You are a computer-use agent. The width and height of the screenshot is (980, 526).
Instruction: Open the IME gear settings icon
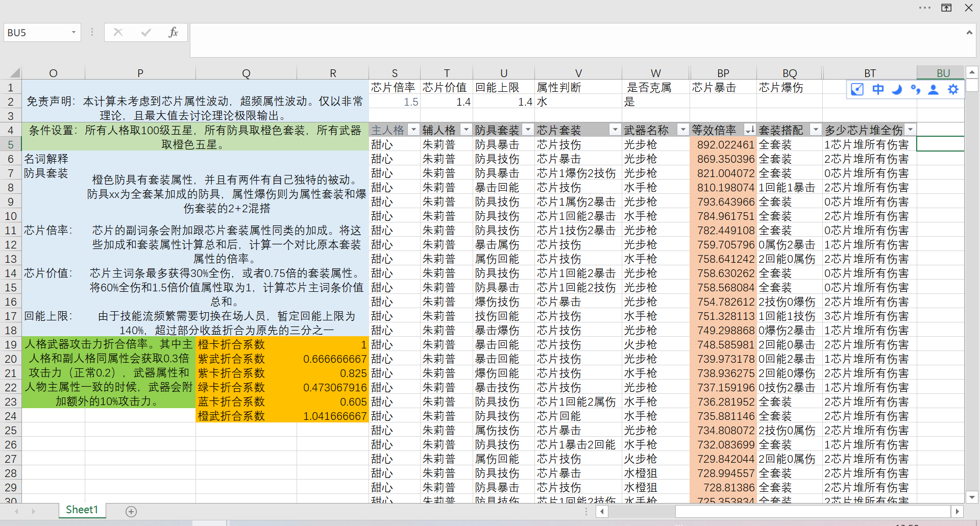tap(953, 90)
